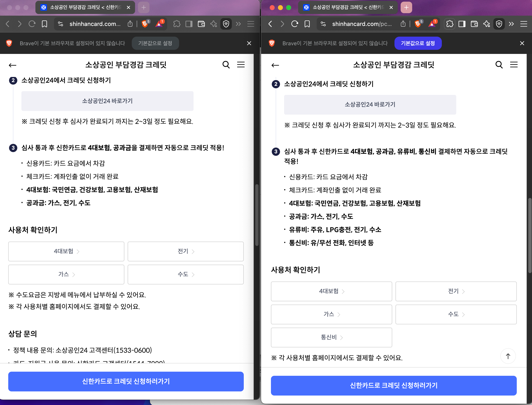
Task: Open extensions puzzle icon in right window
Action: pos(449,24)
